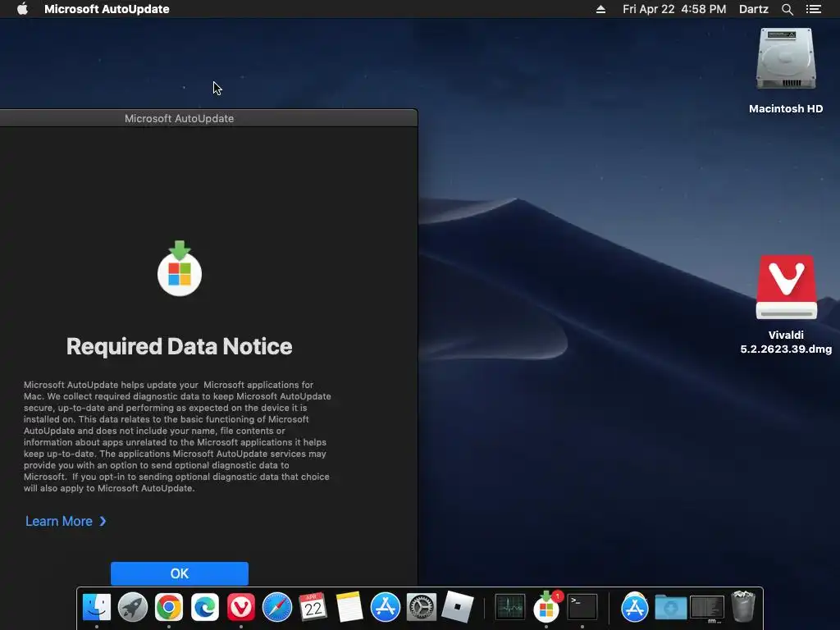Open System Preferences gear in Dock
Screen dimensions: 840x630
(x=421, y=608)
